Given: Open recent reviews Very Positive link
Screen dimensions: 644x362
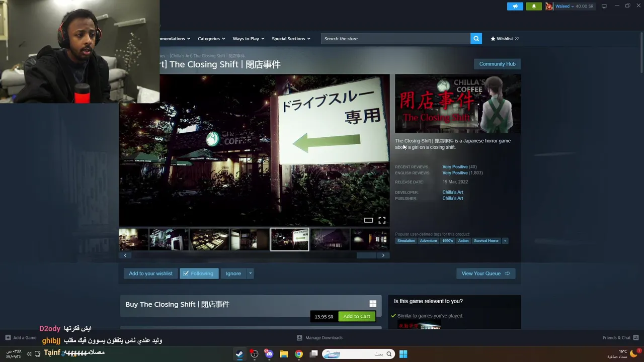Looking at the screenshot, I should point(455,167).
